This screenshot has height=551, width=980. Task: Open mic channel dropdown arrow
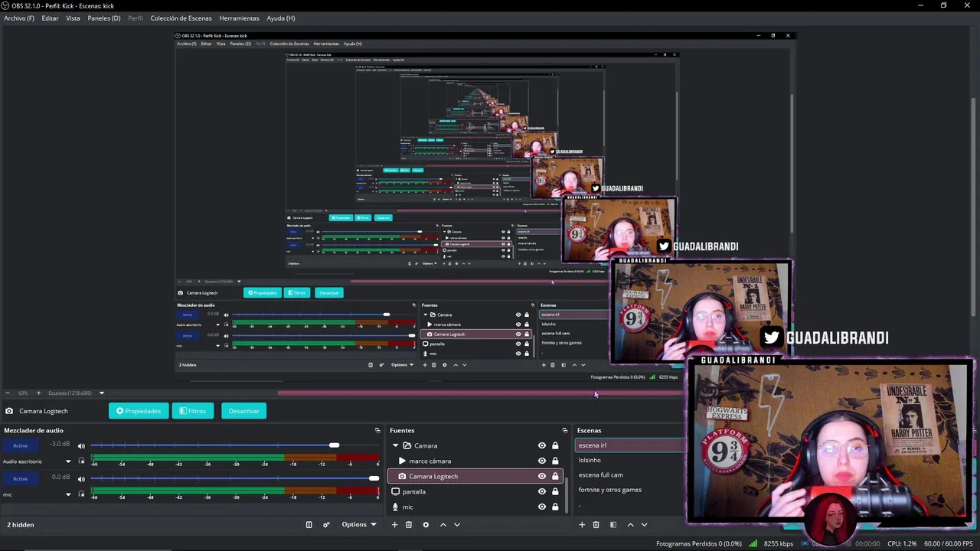coord(68,494)
